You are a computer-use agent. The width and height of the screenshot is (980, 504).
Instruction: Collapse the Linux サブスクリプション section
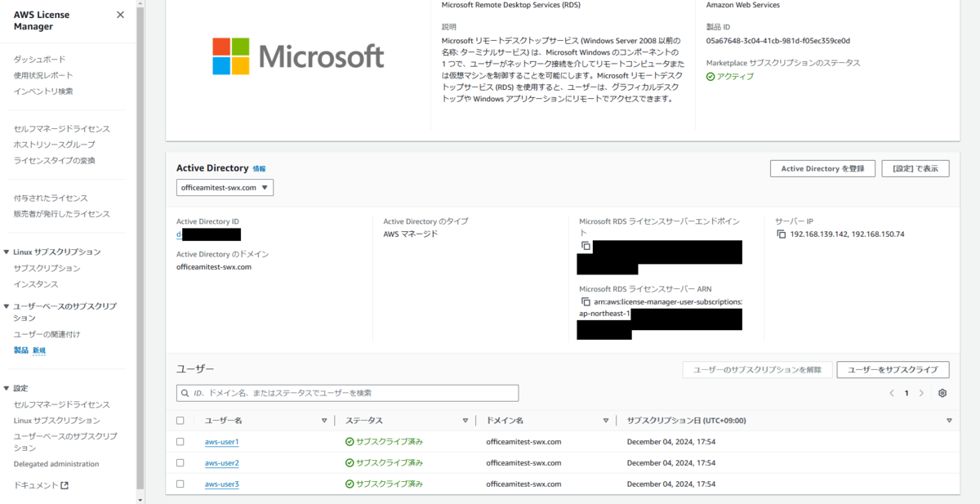7,252
